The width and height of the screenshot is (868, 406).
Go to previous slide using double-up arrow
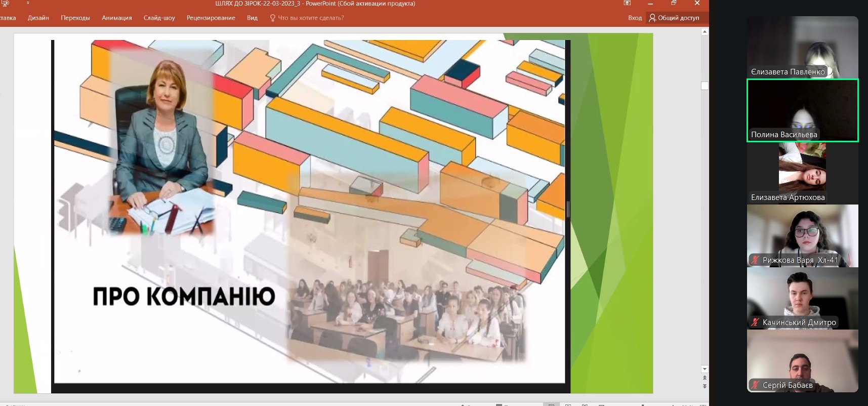705,378
